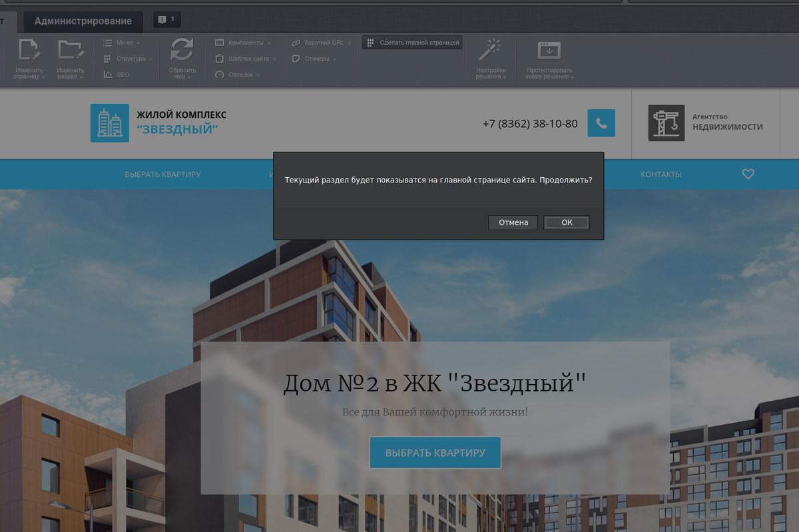Open the Стикеры dropdown

pyautogui.click(x=314, y=59)
